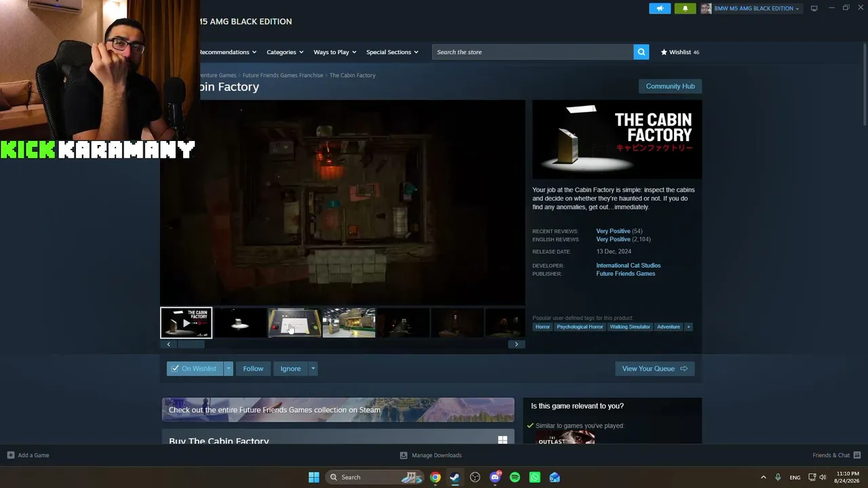Expand the wishlist options dropdown arrow
Screen dimensions: 868x488
click(229, 369)
